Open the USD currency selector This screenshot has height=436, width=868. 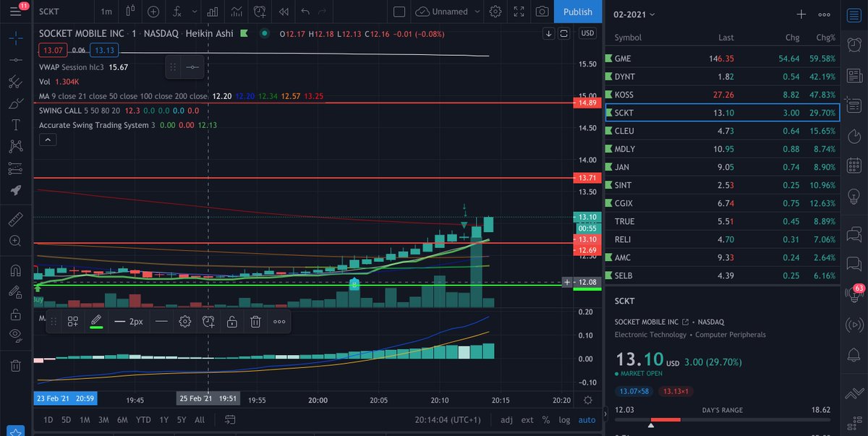[587, 33]
